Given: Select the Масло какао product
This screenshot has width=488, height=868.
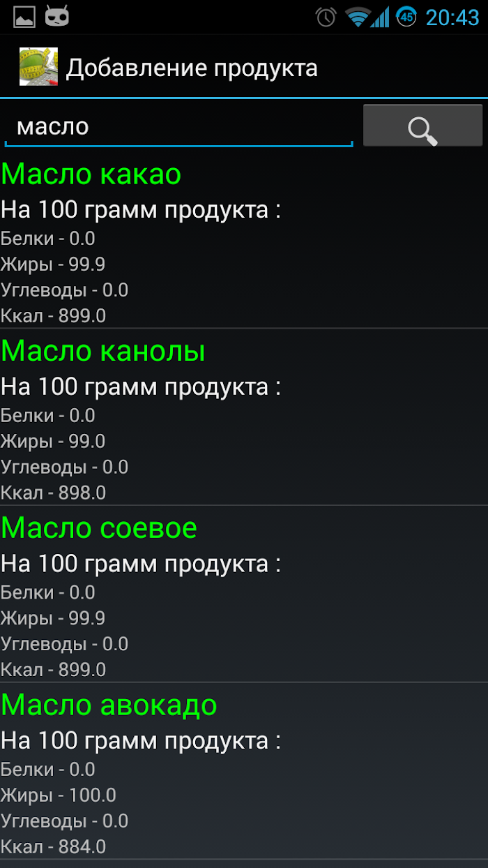Looking at the screenshot, I should (x=244, y=240).
